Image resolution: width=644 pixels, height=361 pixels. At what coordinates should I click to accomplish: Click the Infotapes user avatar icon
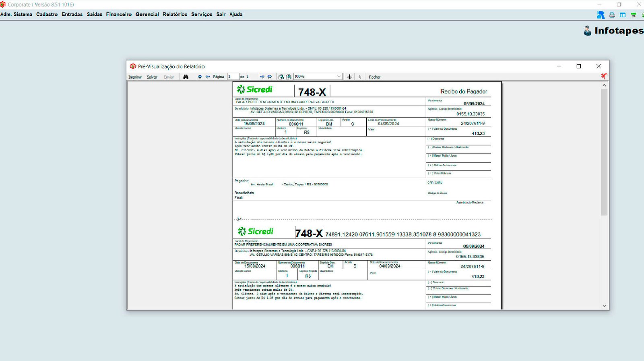pos(587,31)
